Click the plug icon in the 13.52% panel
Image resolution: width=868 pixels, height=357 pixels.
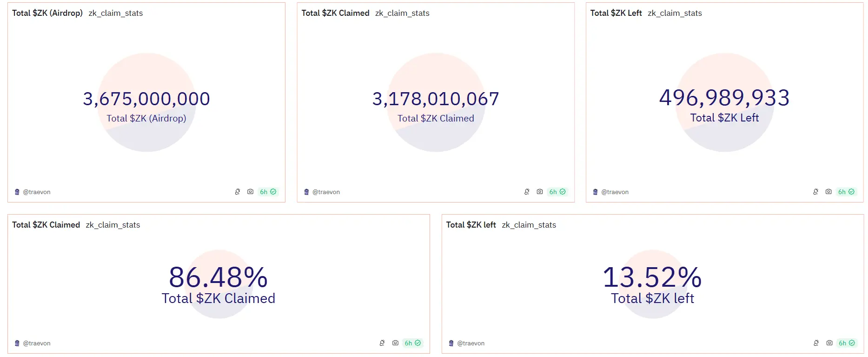816,343
